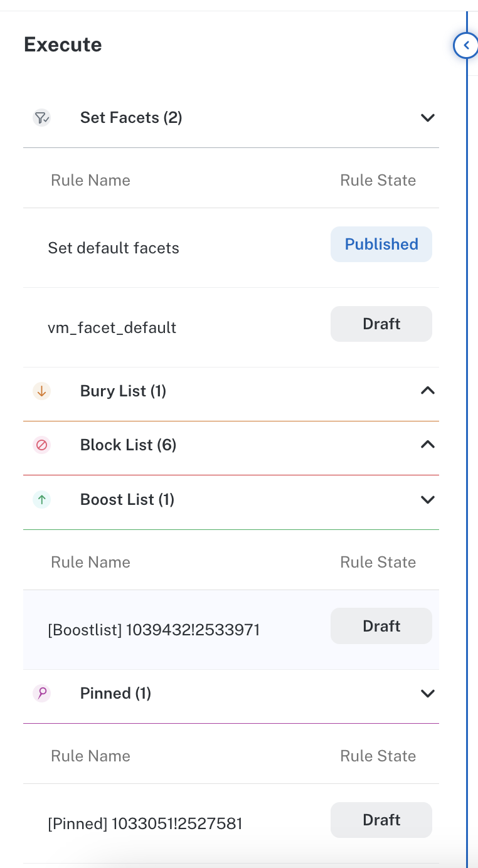Viewport: 478px width, 868px height.
Task: Open the Set default facets rule
Action: pos(114,248)
